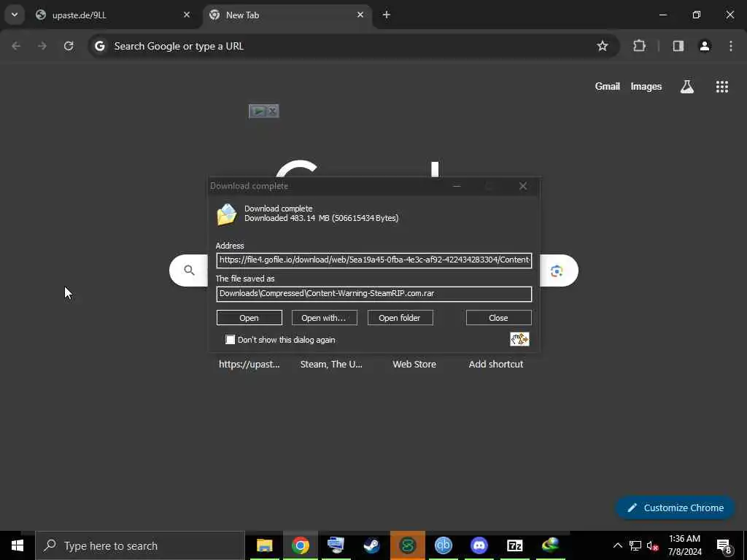
Task: Open Steam from the taskbar
Action: [371, 545]
